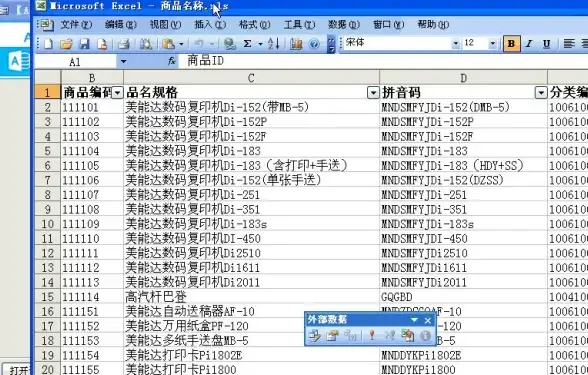The image size is (588, 375).
Task: Toggle Bold formatting
Action: click(x=511, y=44)
